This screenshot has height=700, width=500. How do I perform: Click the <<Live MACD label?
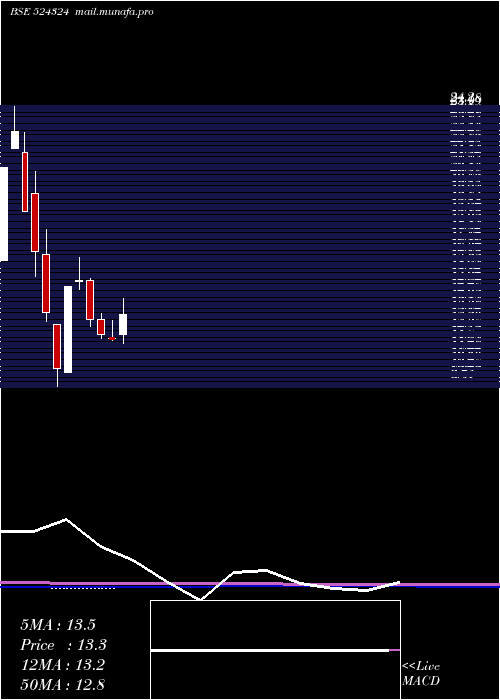421,674
